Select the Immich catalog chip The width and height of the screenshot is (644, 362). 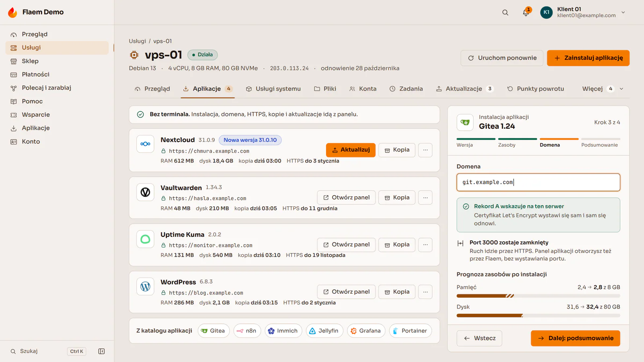tap(283, 331)
